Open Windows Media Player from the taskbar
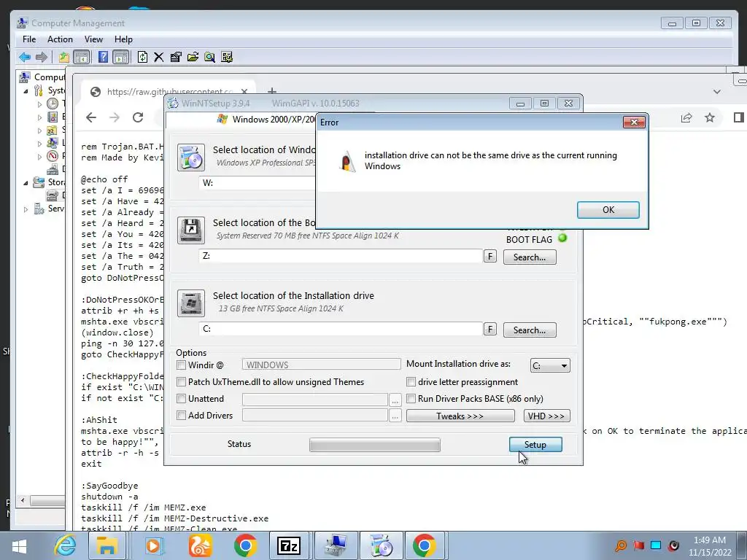The width and height of the screenshot is (747, 560). point(153,545)
